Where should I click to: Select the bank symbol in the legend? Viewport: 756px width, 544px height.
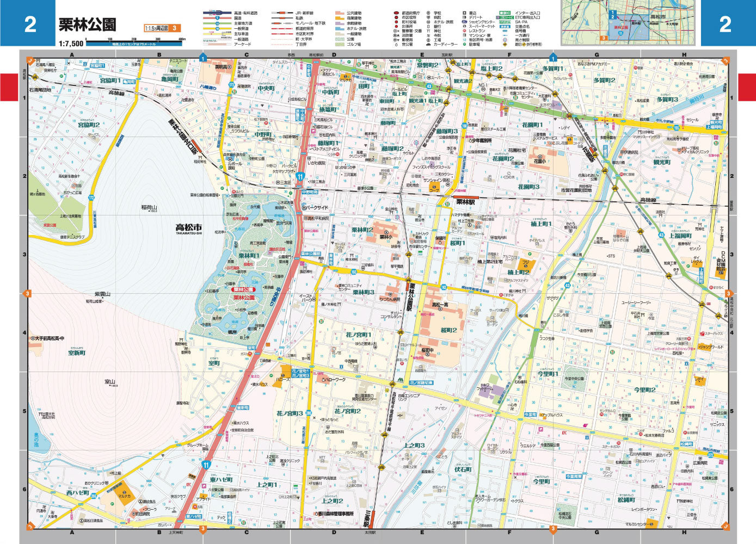(428, 27)
